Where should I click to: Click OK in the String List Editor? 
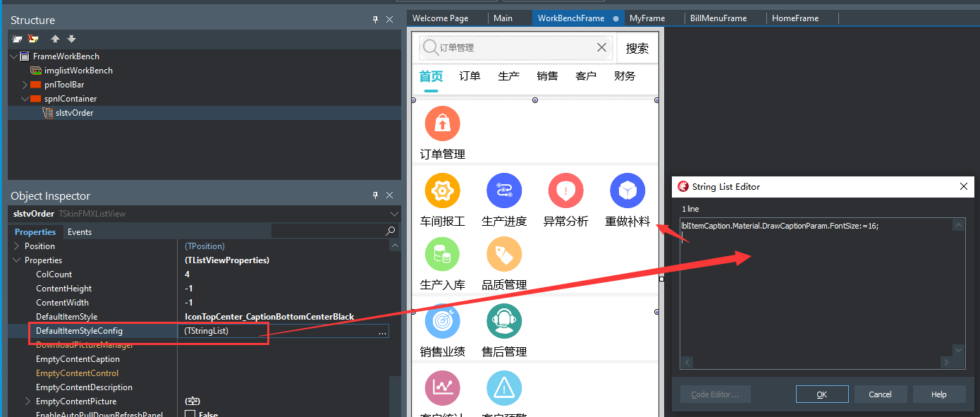(x=822, y=394)
